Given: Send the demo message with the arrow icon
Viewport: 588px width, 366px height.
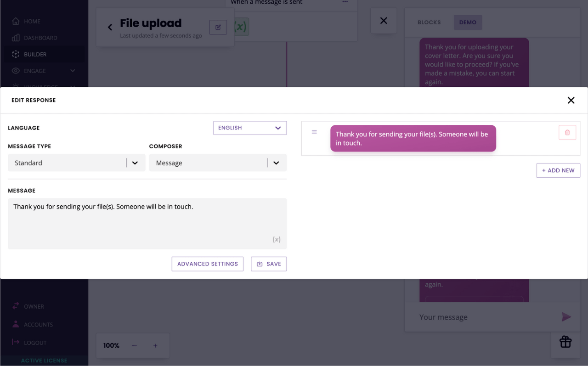Looking at the screenshot, I should click(566, 317).
